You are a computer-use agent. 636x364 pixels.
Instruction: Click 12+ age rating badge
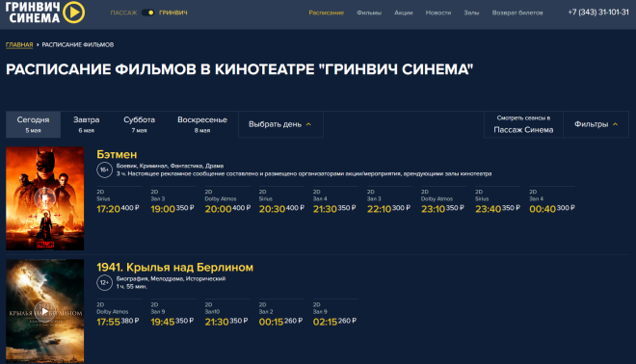pos(104,282)
